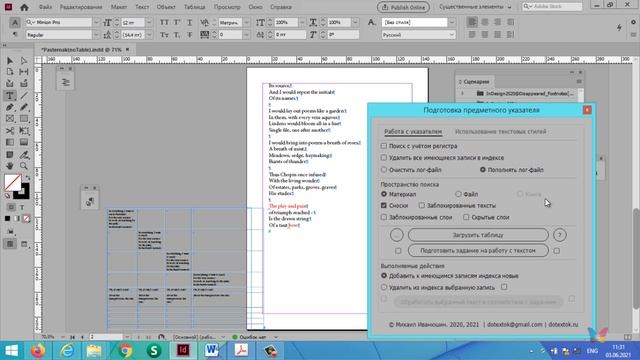Select the Gap tool
The width and height of the screenshot is (640, 360).
pyautogui.click(x=24, y=72)
